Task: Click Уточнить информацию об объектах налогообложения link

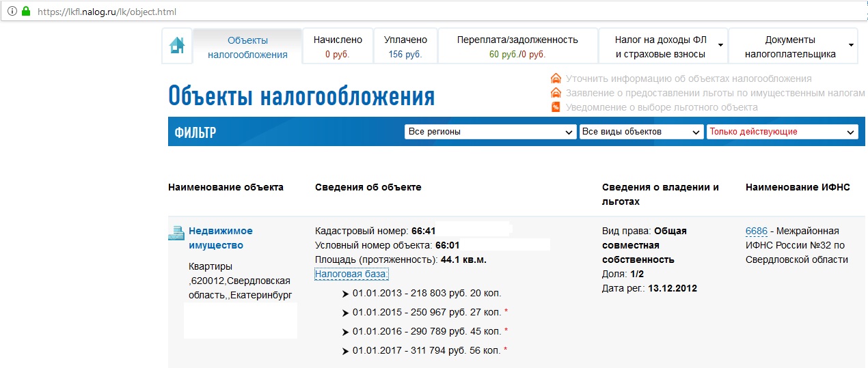Action: pos(689,79)
